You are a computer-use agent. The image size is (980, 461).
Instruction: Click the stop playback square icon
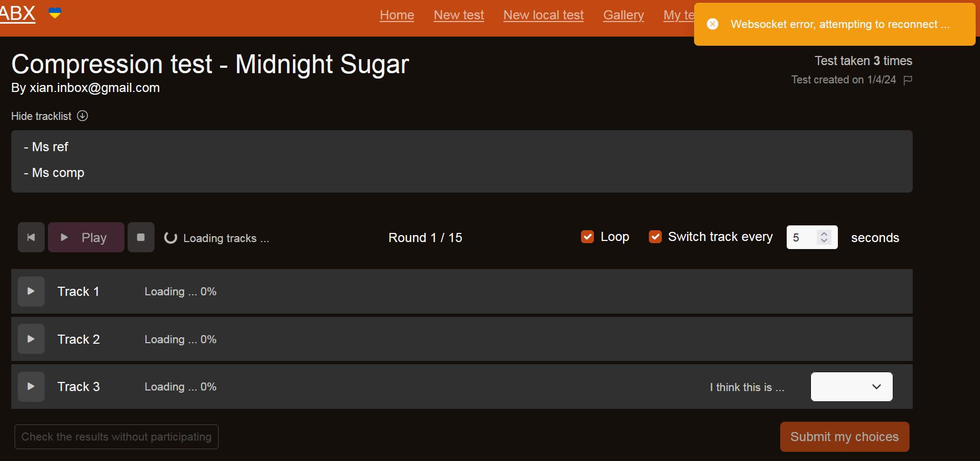pyautogui.click(x=141, y=237)
